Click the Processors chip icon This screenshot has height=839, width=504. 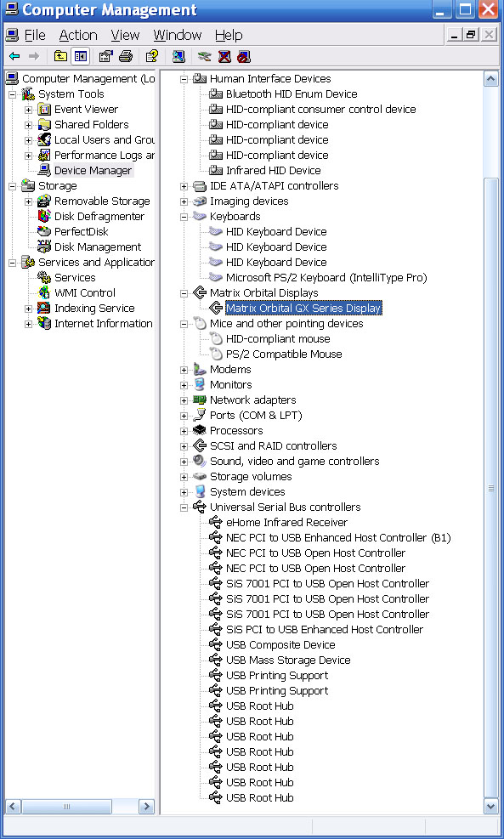pyautogui.click(x=200, y=430)
